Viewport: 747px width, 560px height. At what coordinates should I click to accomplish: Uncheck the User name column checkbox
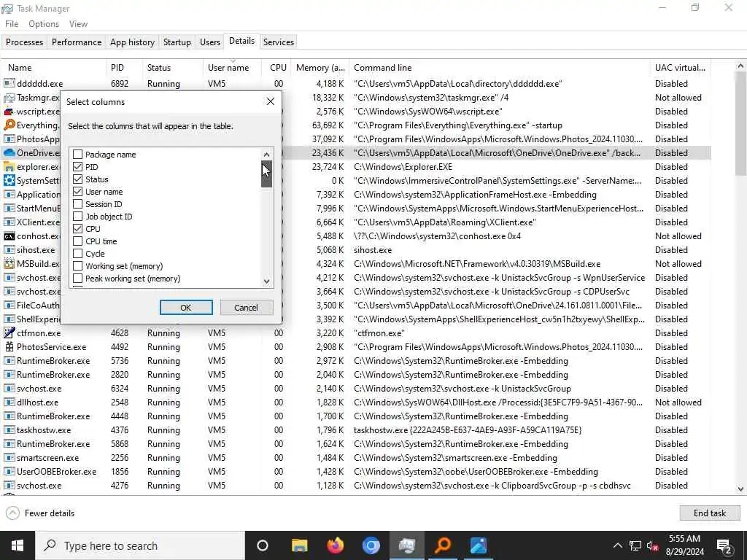click(77, 192)
